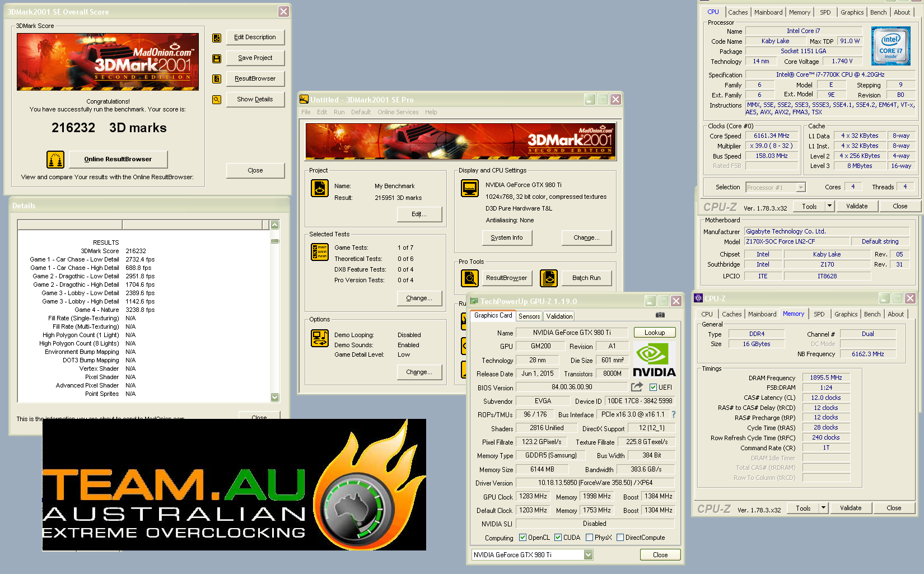Image resolution: width=924 pixels, height=574 pixels.
Task: Click Show Details button
Action: tap(255, 100)
